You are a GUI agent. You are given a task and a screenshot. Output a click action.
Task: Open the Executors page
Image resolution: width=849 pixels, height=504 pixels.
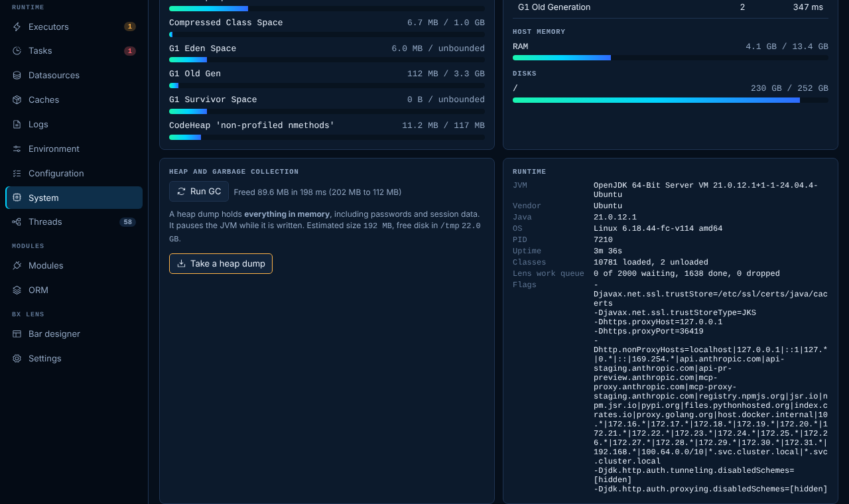(x=74, y=27)
